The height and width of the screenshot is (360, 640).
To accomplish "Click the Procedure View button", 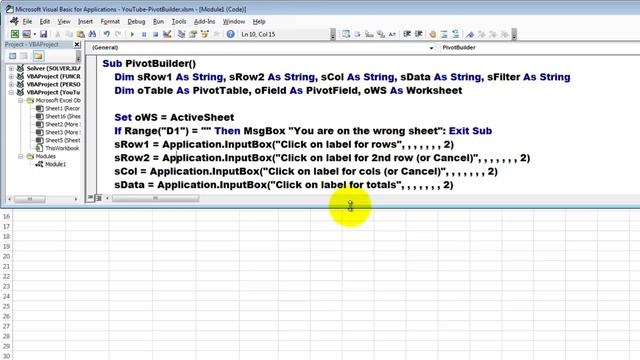I will pyautogui.click(x=90, y=198).
